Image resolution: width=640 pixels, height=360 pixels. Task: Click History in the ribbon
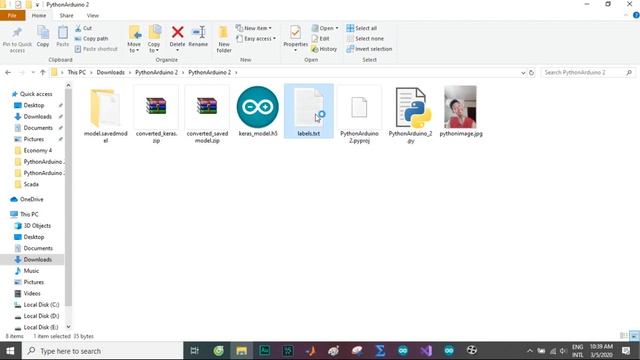point(324,49)
